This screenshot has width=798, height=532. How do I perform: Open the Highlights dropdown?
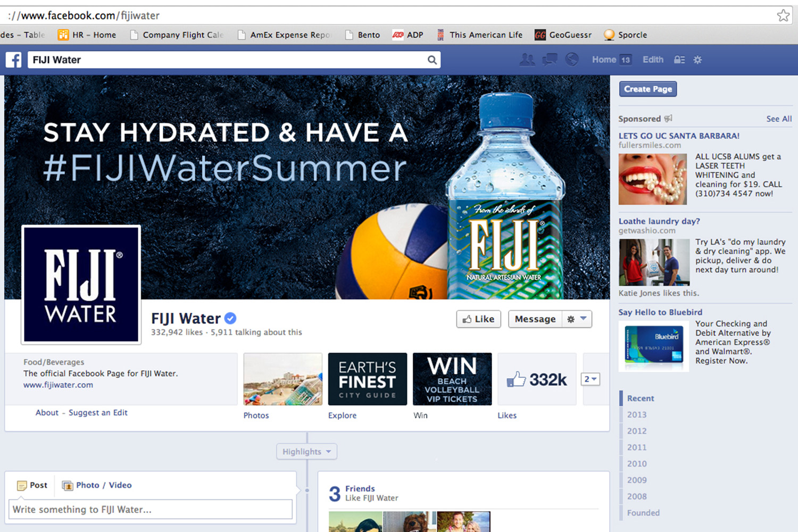coord(307,452)
